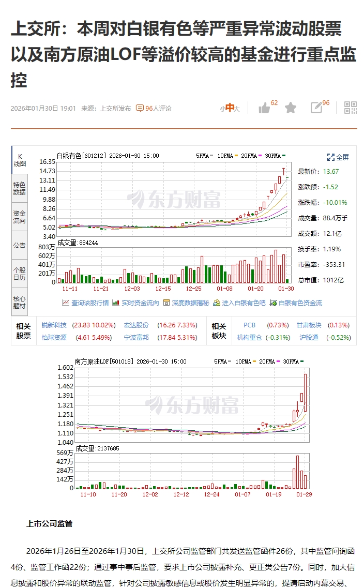Switch to the 核心题材 tab
Screen dimensions: 364x588
pyautogui.click(x=20, y=302)
